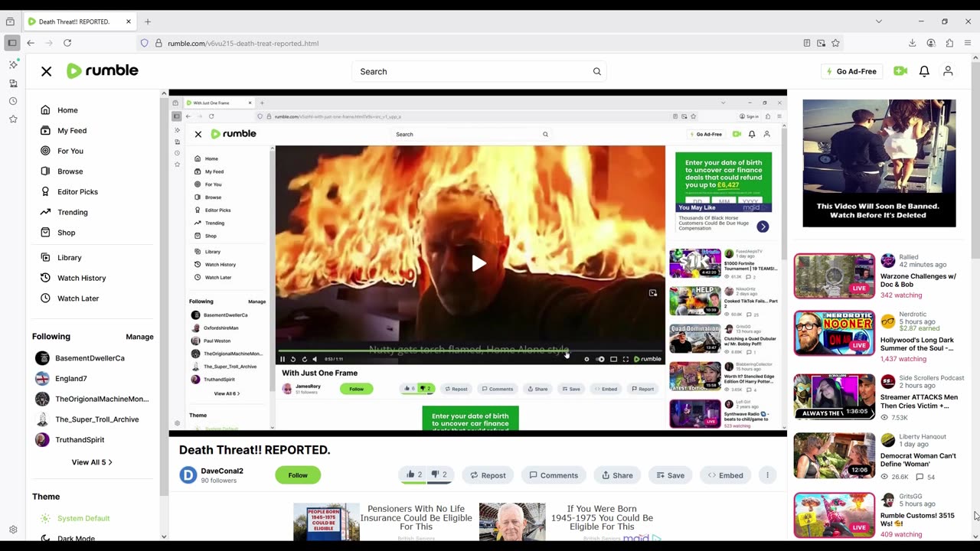Open notifications bell

click(x=924, y=71)
